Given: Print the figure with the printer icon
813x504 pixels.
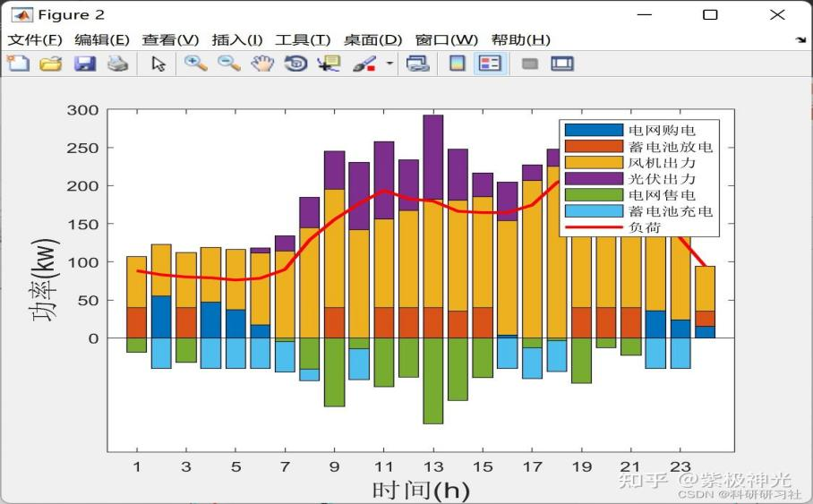Looking at the screenshot, I should pos(117,64).
